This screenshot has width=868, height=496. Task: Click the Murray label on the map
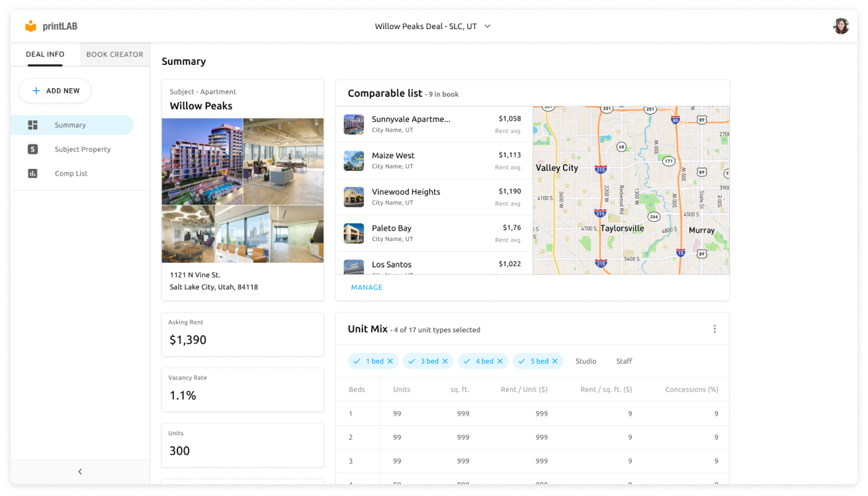[x=701, y=230]
